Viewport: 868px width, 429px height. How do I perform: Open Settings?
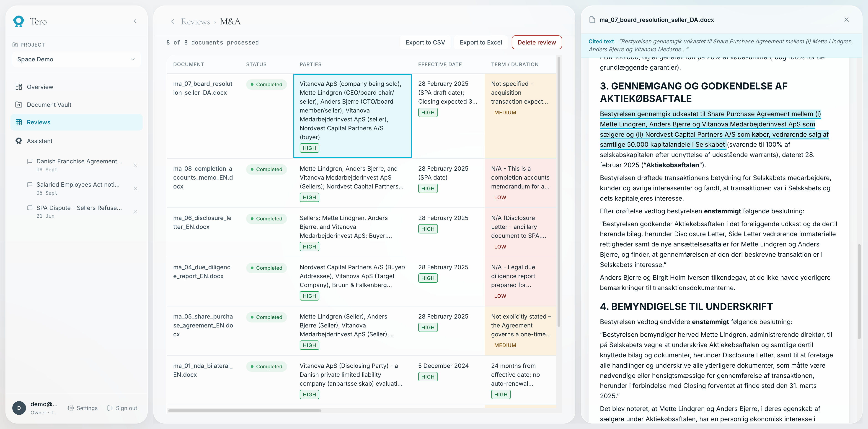pos(83,408)
